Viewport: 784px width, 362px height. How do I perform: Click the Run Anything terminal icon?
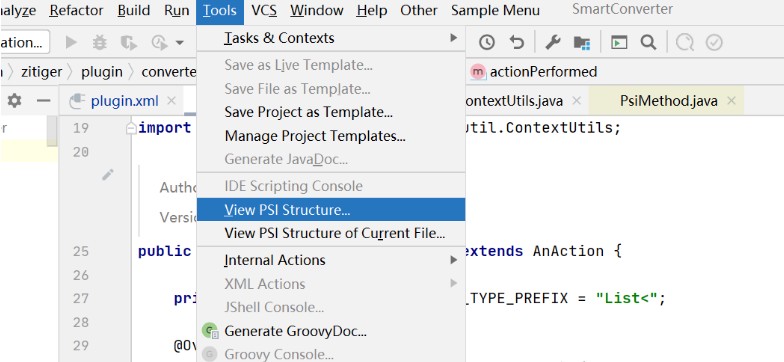click(x=619, y=43)
